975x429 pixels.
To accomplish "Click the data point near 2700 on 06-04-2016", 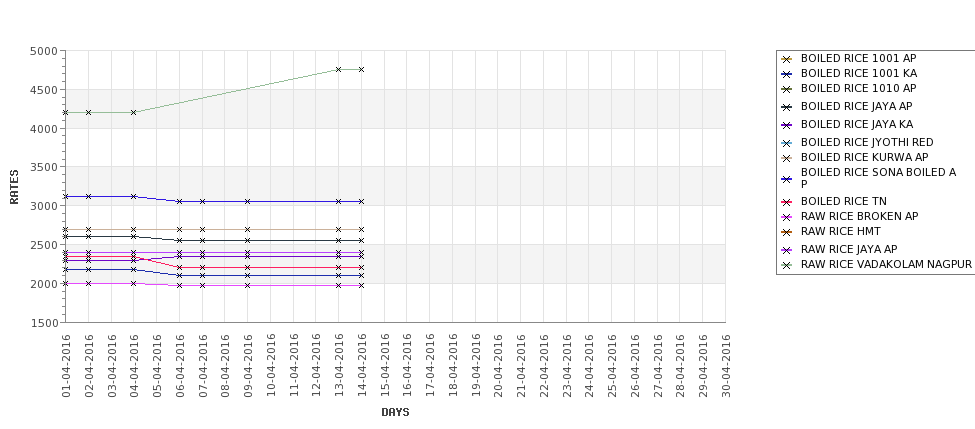I will (180, 229).
